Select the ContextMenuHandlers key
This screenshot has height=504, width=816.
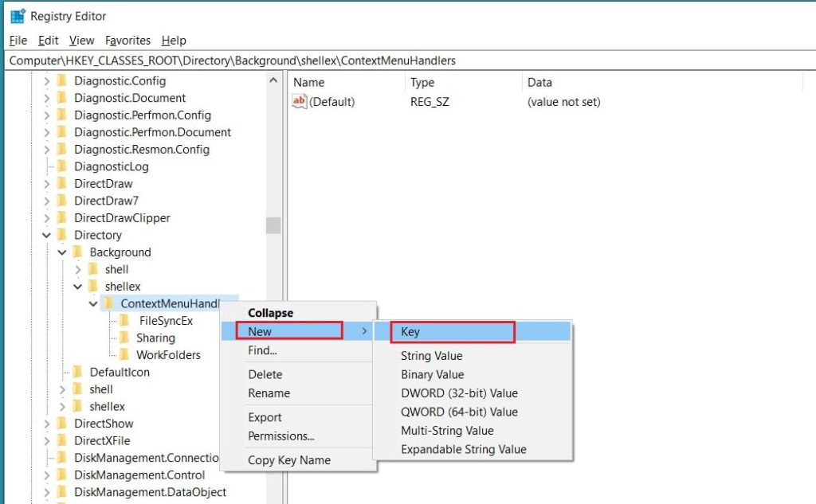click(x=171, y=303)
